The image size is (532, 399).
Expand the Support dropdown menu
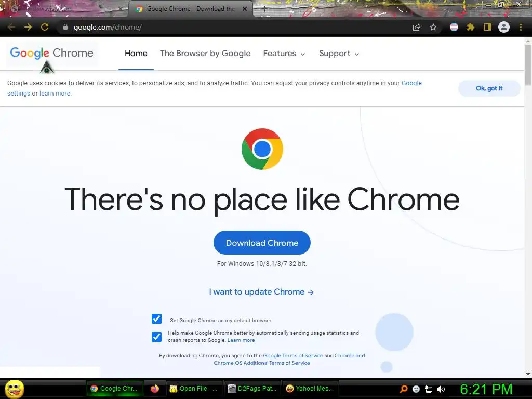pos(339,54)
